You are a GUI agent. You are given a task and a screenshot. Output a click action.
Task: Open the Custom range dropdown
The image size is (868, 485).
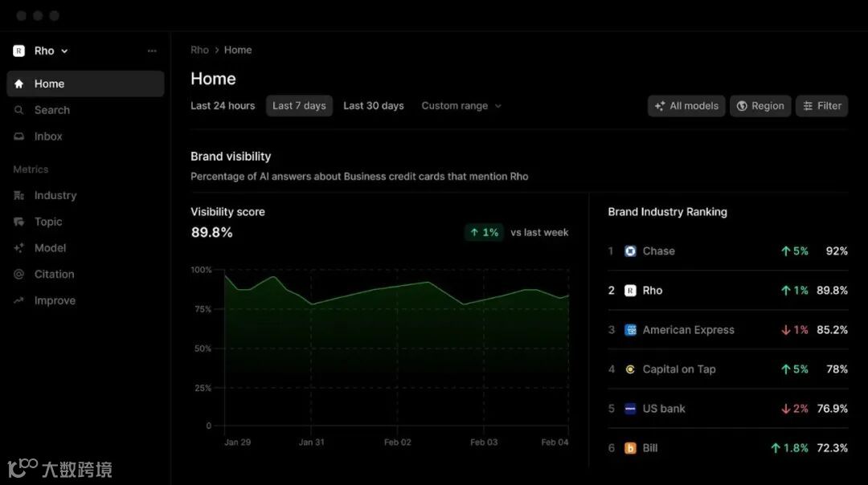(x=461, y=106)
